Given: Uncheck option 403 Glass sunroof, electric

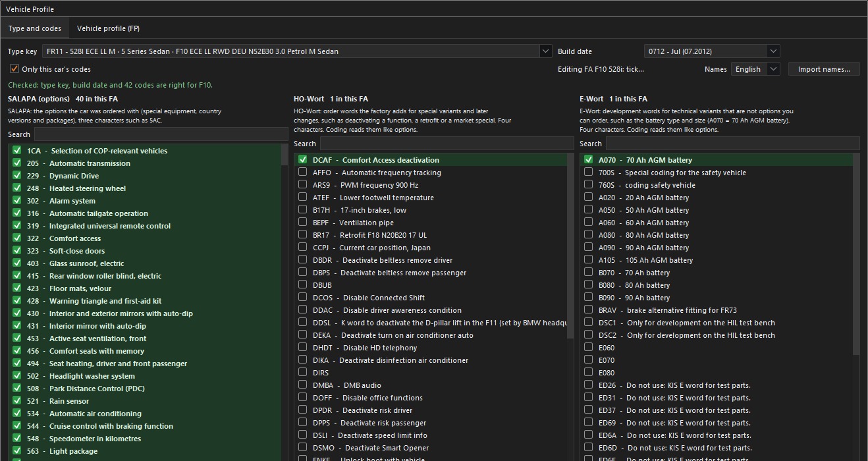Looking at the screenshot, I should 17,263.
